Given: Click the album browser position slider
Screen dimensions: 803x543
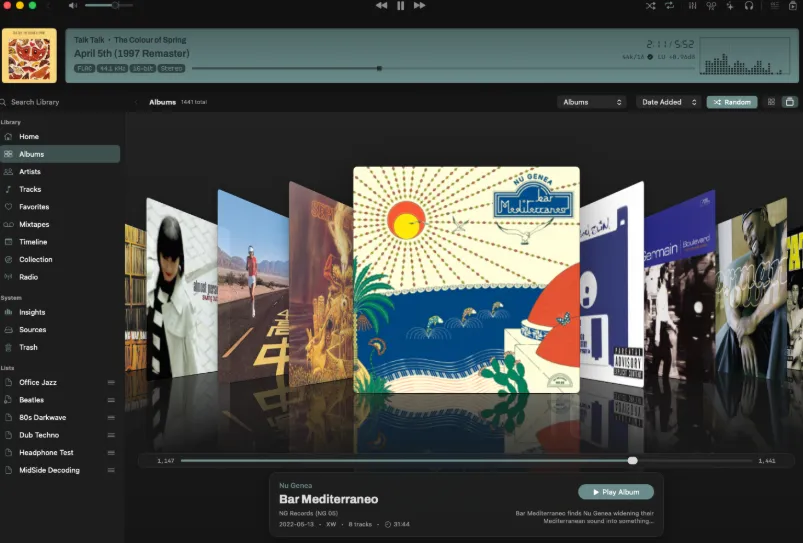Looking at the screenshot, I should [466, 461].
